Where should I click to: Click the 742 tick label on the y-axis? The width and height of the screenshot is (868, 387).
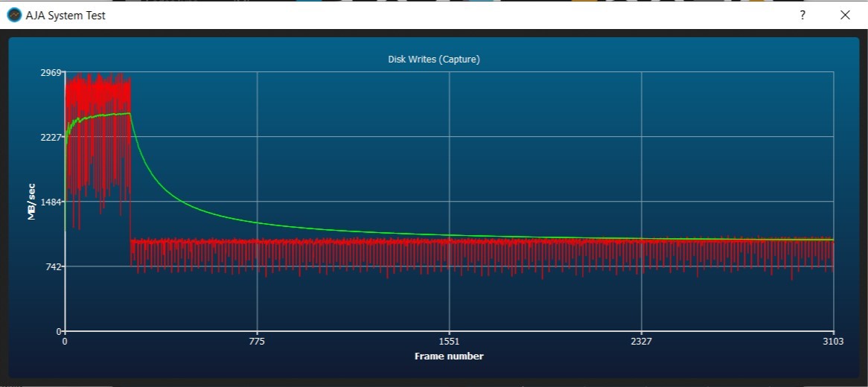pyautogui.click(x=53, y=266)
